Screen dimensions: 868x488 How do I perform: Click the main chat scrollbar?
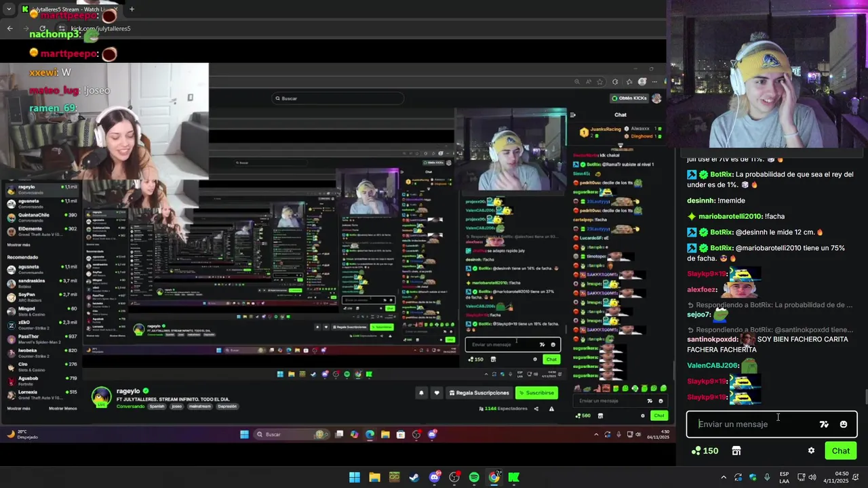coord(865,397)
